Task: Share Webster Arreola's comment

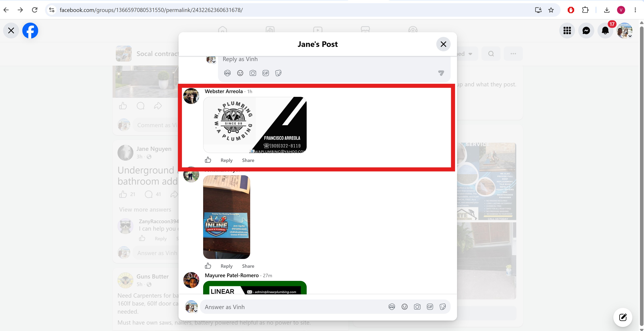Action: (248, 160)
